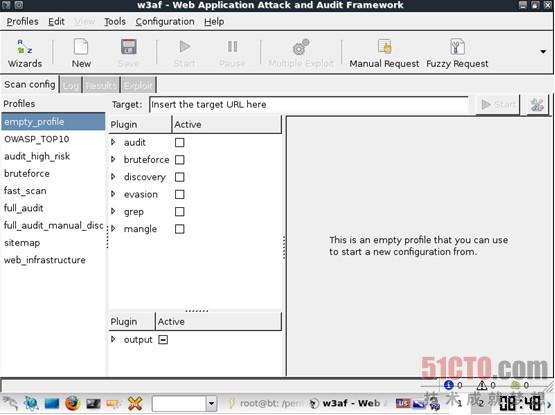Open the Configuration menu

click(x=165, y=22)
